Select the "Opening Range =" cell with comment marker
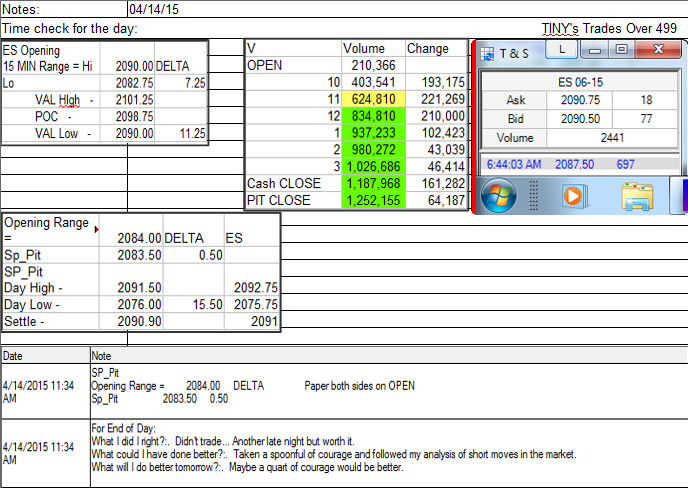This screenshot has height=488, width=688. (x=51, y=230)
